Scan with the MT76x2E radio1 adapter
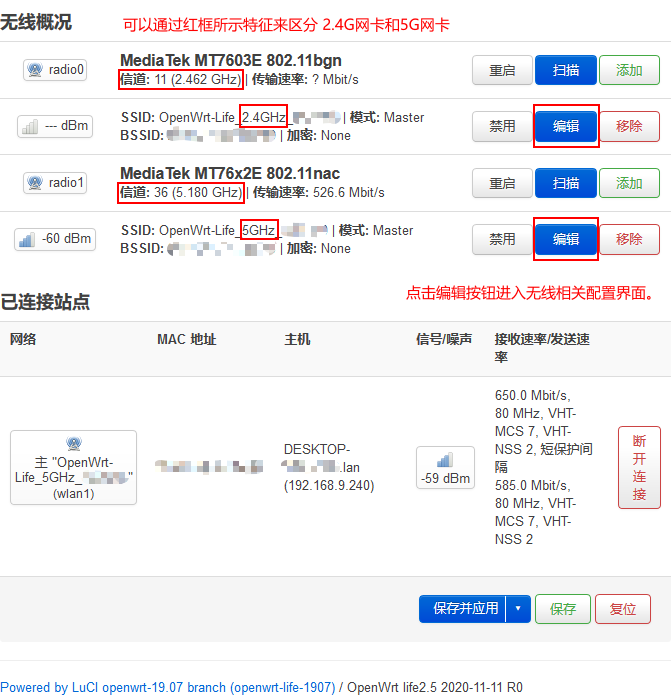 pyautogui.click(x=566, y=183)
